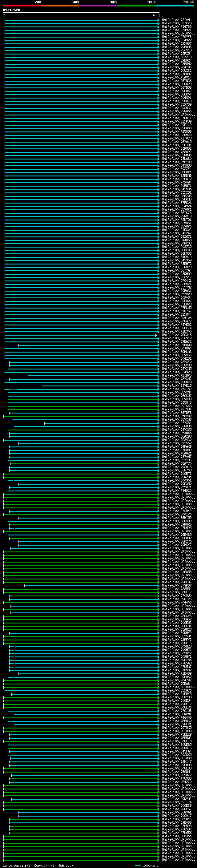Screen dimensions: 197x868
Task: Select the UniRef100_Q9HFX1 label
Action: (x=177, y=725)
